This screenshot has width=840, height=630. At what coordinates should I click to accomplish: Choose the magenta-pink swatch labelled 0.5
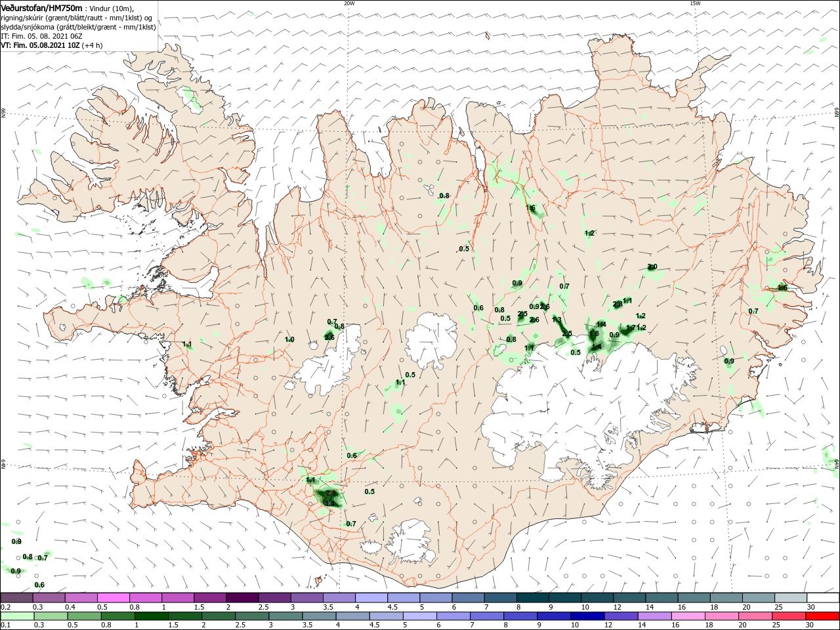[x=113, y=597]
